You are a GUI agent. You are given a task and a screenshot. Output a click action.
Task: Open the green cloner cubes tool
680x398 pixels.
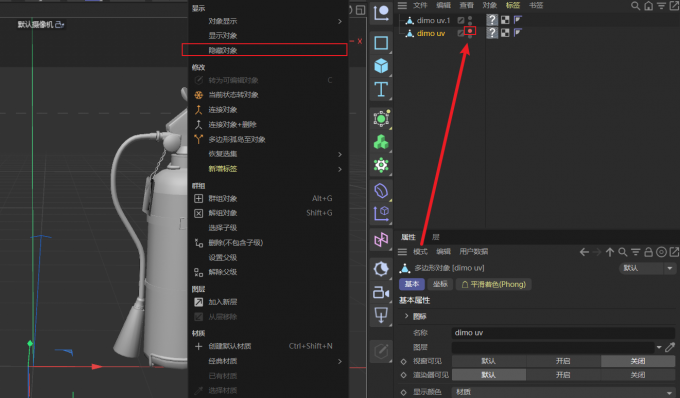coord(381,142)
